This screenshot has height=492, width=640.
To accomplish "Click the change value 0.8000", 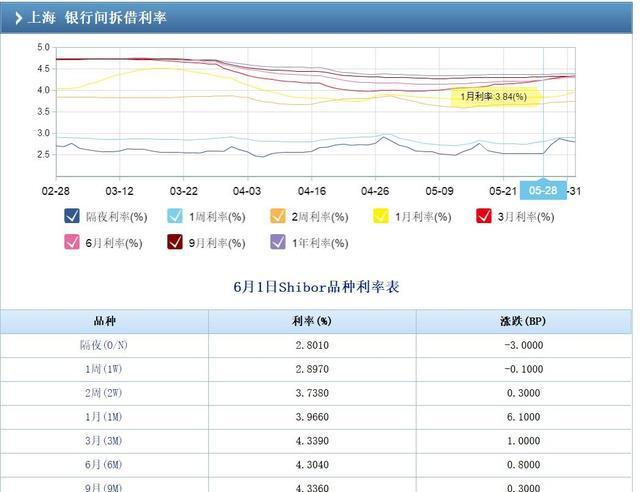I will click(x=524, y=465).
